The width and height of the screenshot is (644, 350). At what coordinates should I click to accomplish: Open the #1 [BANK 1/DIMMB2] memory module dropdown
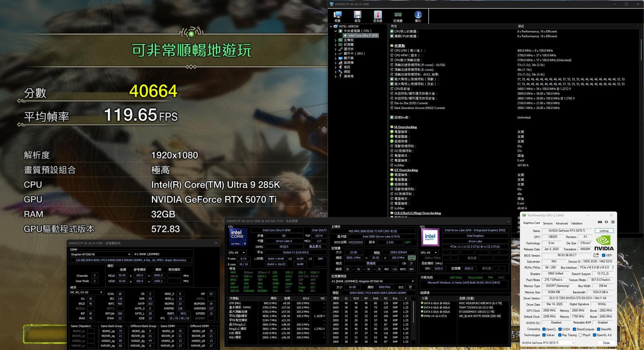tap(373, 281)
